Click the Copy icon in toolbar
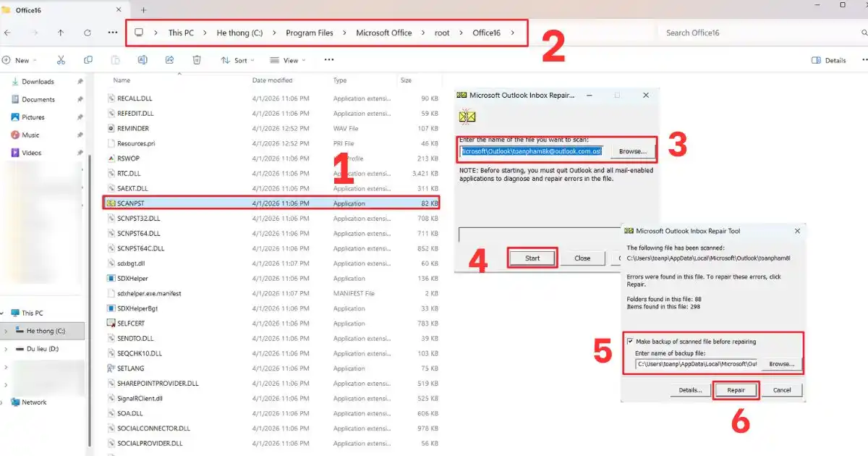The height and width of the screenshot is (456, 868). (88, 60)
